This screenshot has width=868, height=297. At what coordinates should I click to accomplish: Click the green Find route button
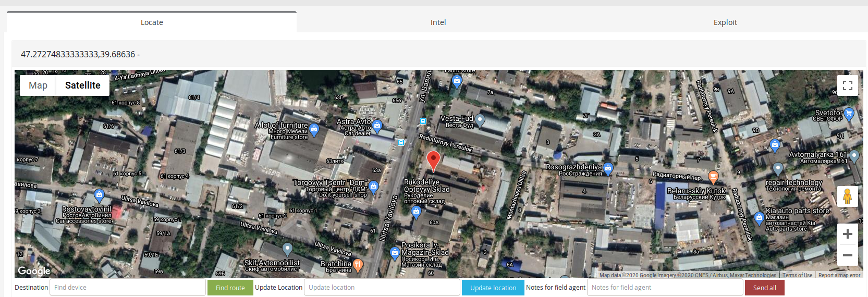[x=230, y=288]
